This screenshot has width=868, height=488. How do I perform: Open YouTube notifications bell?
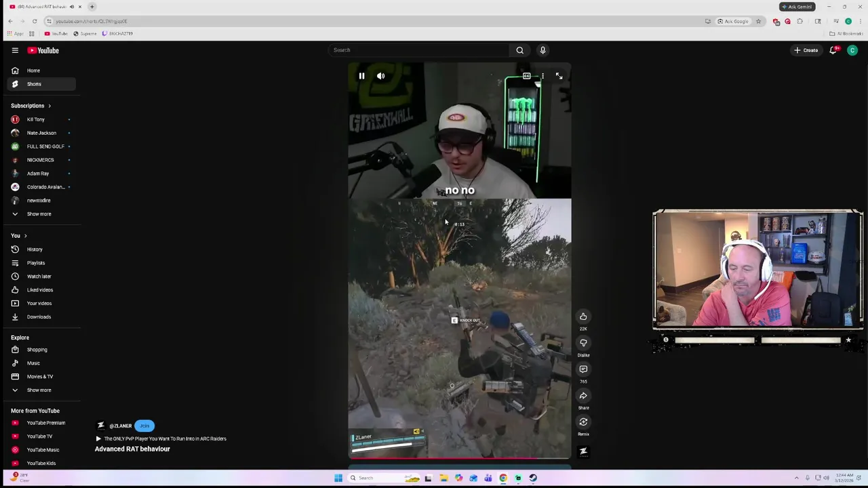[x=833, y=50]
